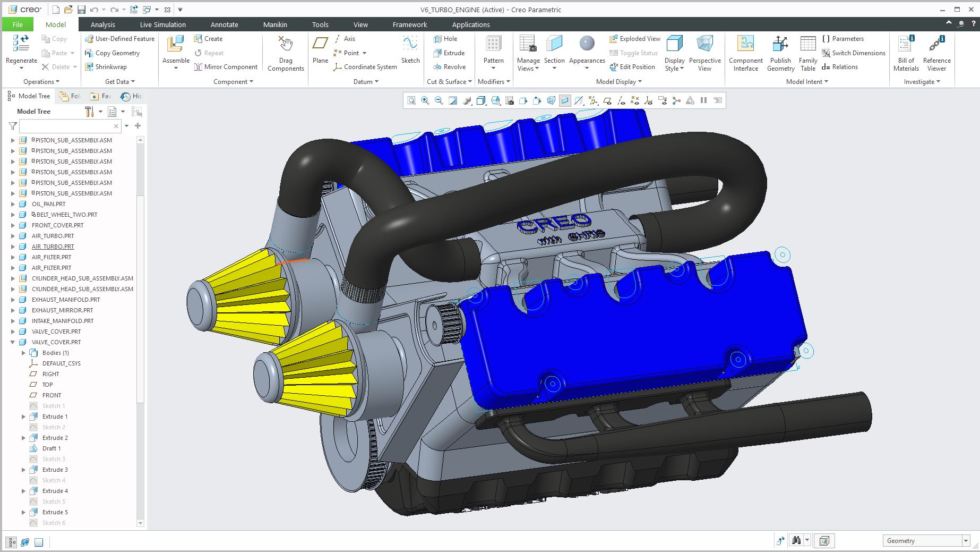This screenshot has height=552, width=980.
Task: Switch to the Annotate ribbon tab
Action: [224, 24]
